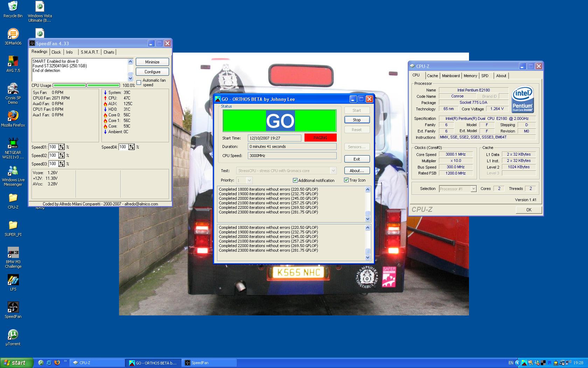Click the lower ORTHOS log scrollbar down arrow
The image size is (588, 368).
(367, 258)
